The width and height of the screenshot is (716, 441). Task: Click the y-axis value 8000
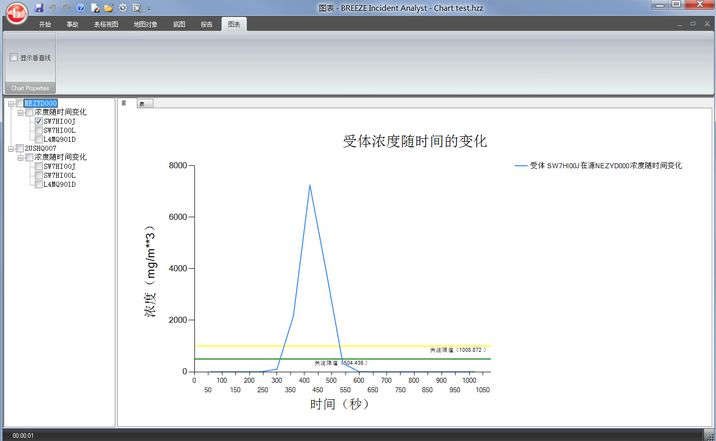[x=178, y=165]
